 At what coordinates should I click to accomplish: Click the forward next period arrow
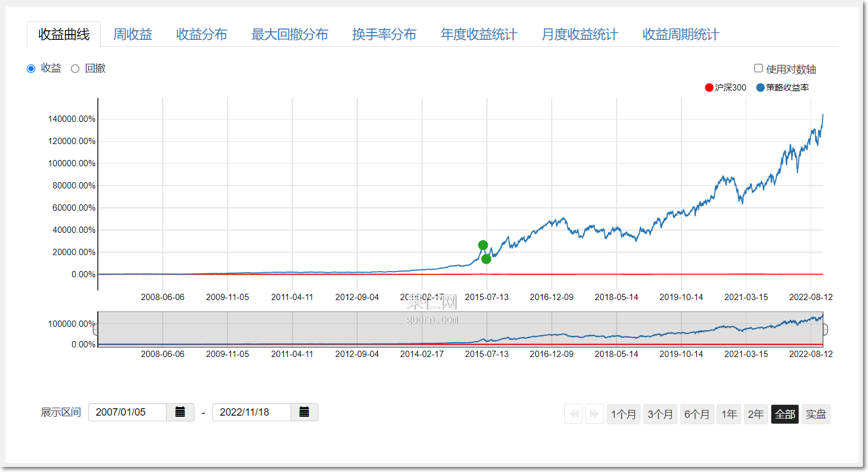coord(594,414)
